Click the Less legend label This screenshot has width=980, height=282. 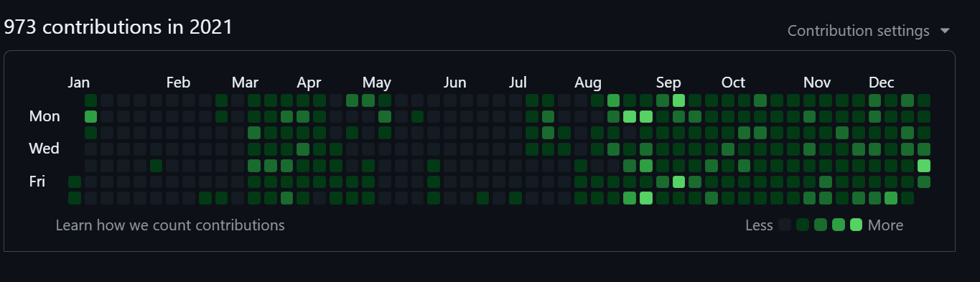pos(759,225)
